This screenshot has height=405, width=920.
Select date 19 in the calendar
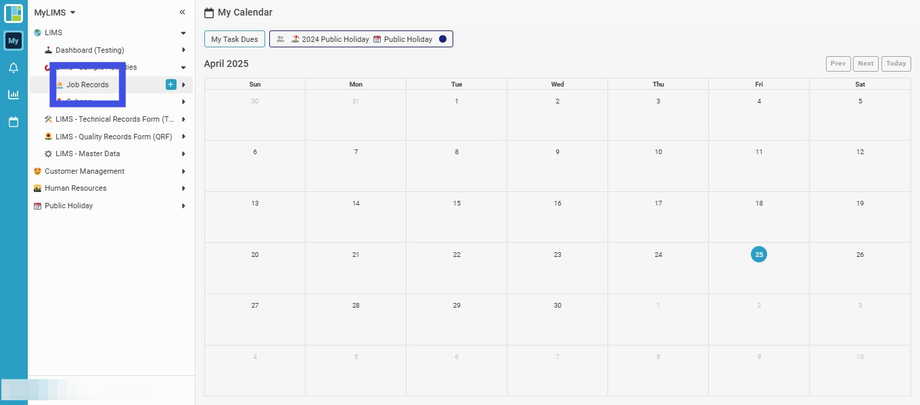click(x=860, y=203)
